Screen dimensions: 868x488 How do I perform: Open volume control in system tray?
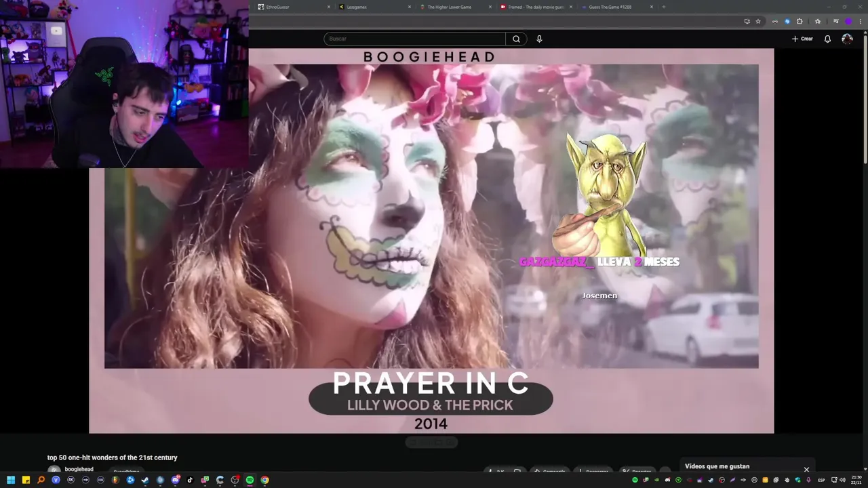point(843,480)
